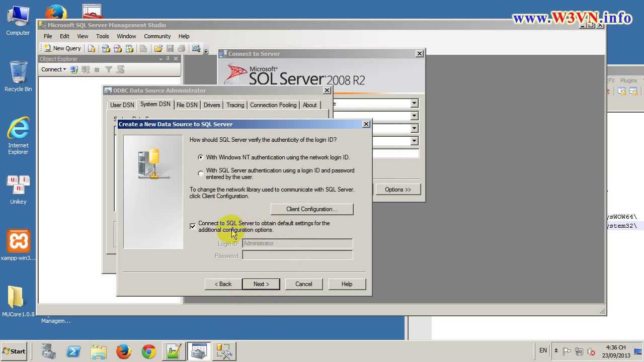The width and height of the screenshot is (644, 362).
Task: Click Stop icon in Object Explorer
Action: click(97, 69)
